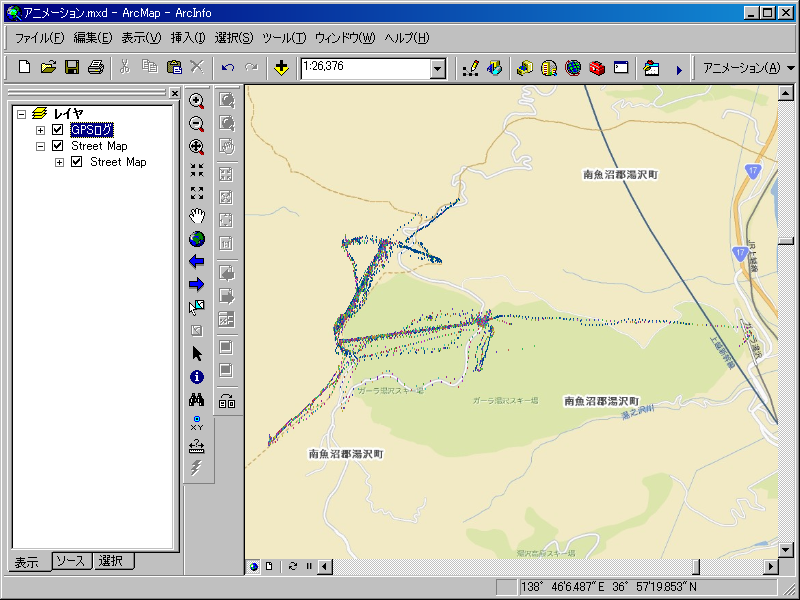Screen dimensions: 800x600
Task: Expand the GPSログ layer legend
Action: (x=40, y=130)
